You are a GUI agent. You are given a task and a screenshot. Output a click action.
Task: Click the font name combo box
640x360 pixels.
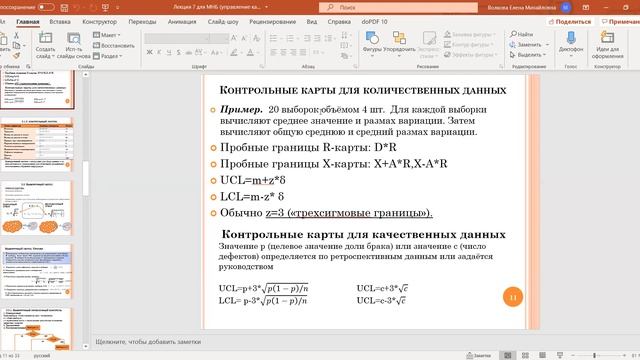178,38
